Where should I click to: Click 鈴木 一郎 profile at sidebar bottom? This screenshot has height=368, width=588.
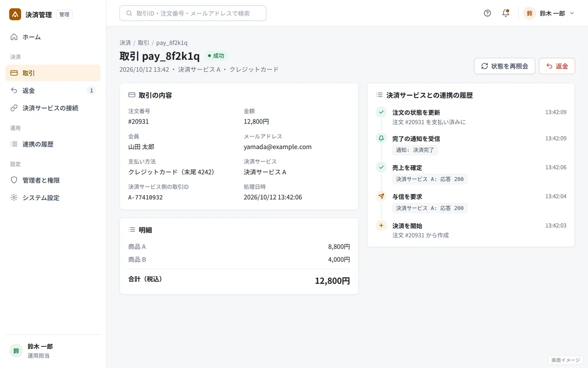(x=53, y=351)
